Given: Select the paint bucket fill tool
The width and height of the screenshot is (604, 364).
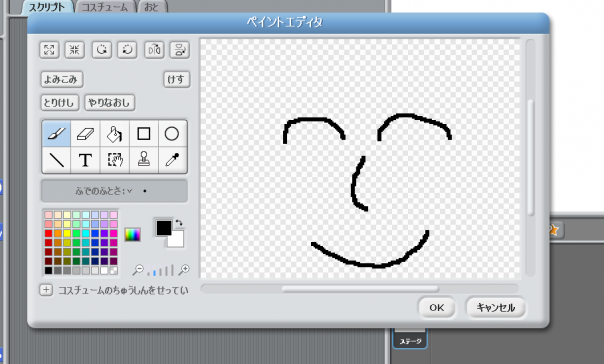Looking at the screenshot, I should [114, 134].
